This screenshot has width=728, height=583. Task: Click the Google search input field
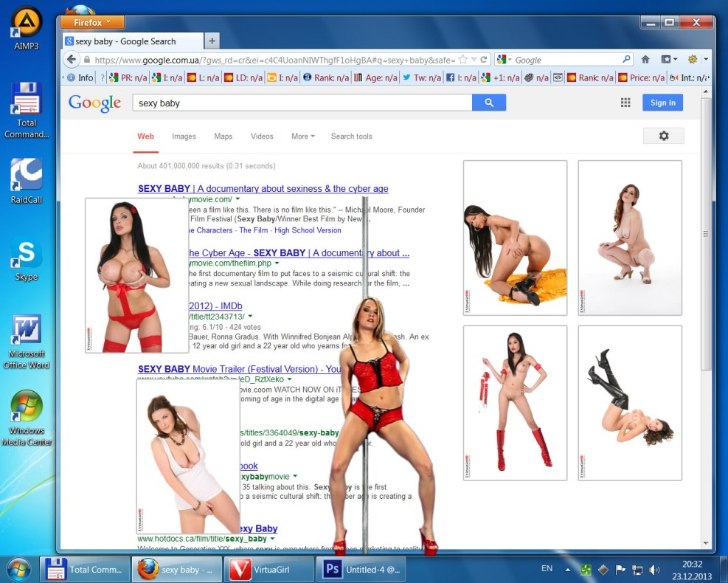(302, 103)
